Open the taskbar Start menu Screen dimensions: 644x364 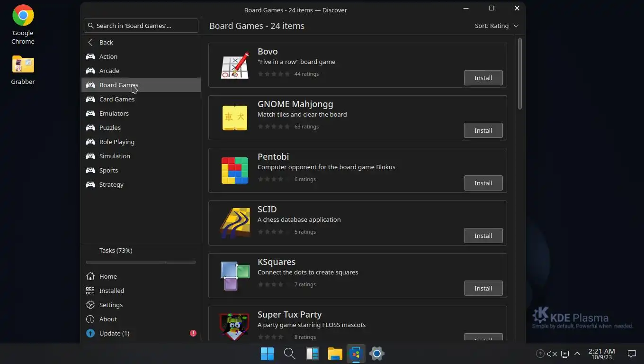(x=267, y=354)
